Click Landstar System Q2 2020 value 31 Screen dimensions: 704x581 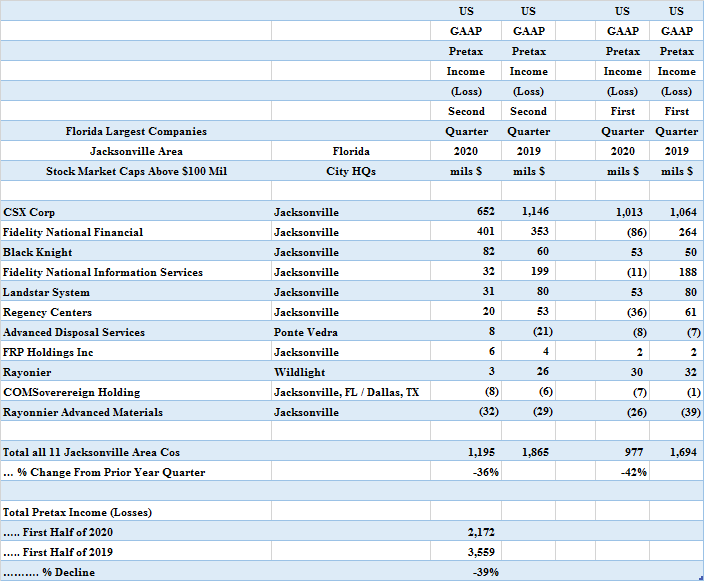[x=488, y=291]
